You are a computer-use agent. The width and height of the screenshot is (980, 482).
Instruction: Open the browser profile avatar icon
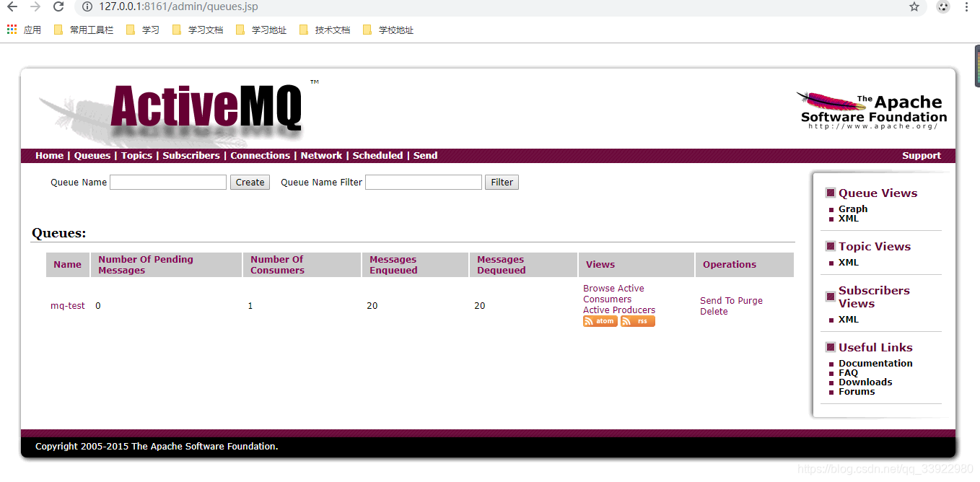click(943, 7)
